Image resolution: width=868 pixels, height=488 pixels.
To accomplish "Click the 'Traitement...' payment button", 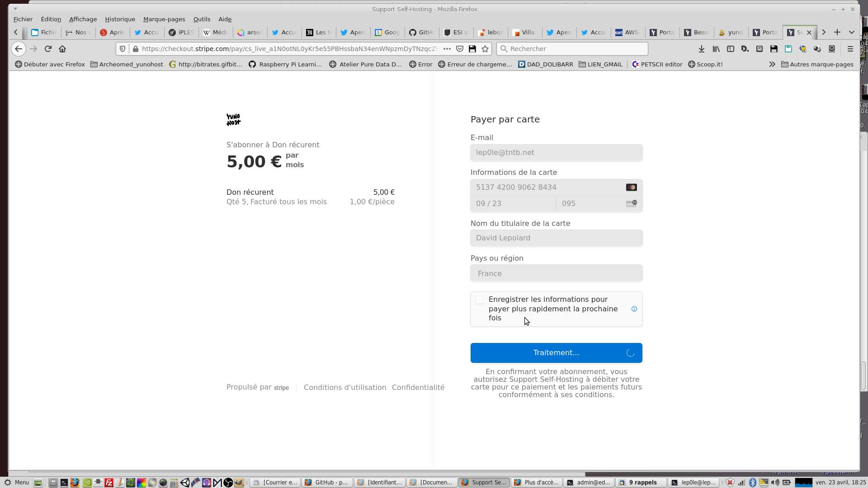I will point(556,353).
